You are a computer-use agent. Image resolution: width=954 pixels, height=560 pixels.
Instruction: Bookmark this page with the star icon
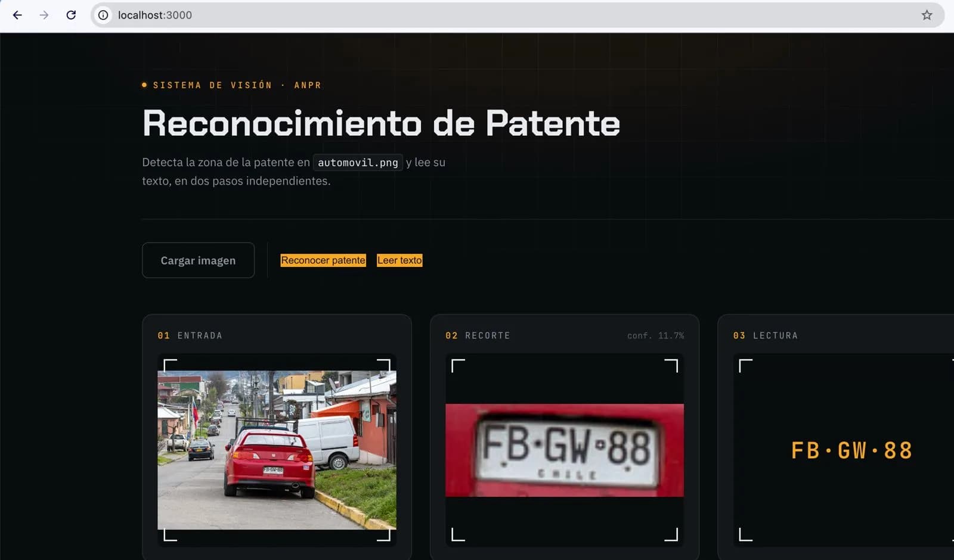click(x=927, y=15)
